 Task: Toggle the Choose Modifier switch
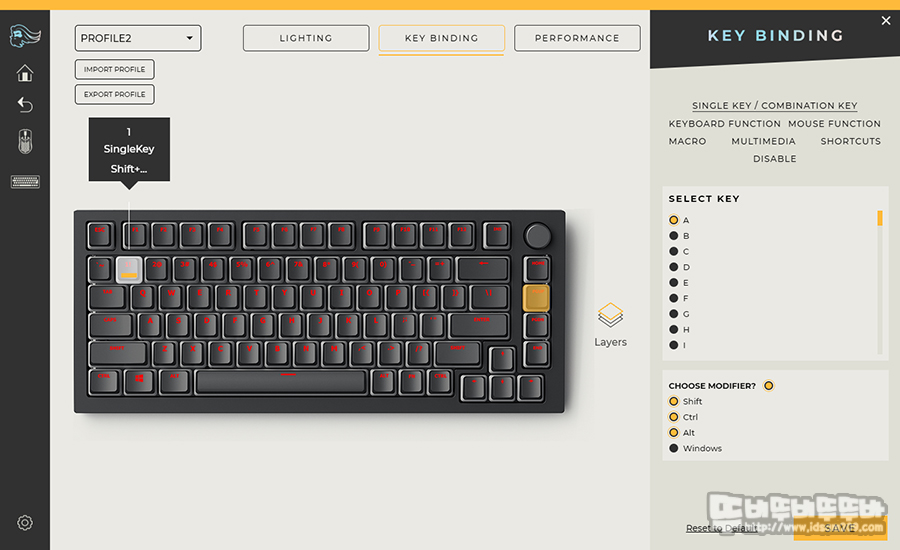click(769, 386)
